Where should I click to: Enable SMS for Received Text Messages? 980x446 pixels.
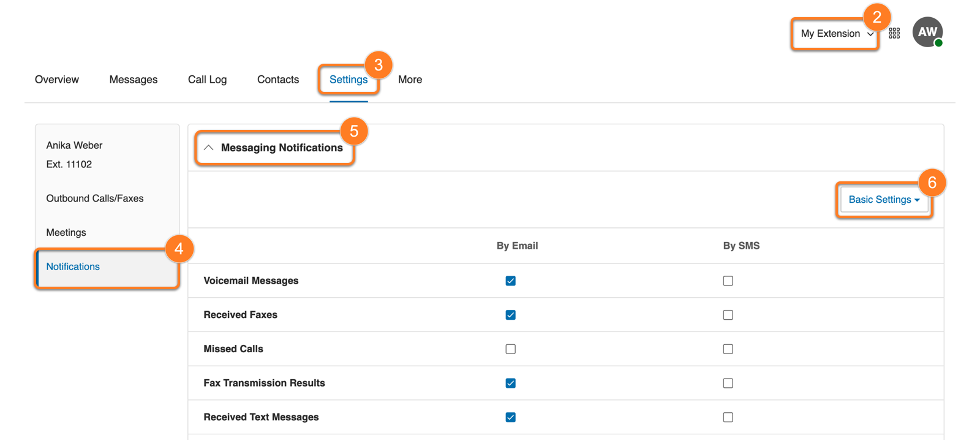pos(728,417)
